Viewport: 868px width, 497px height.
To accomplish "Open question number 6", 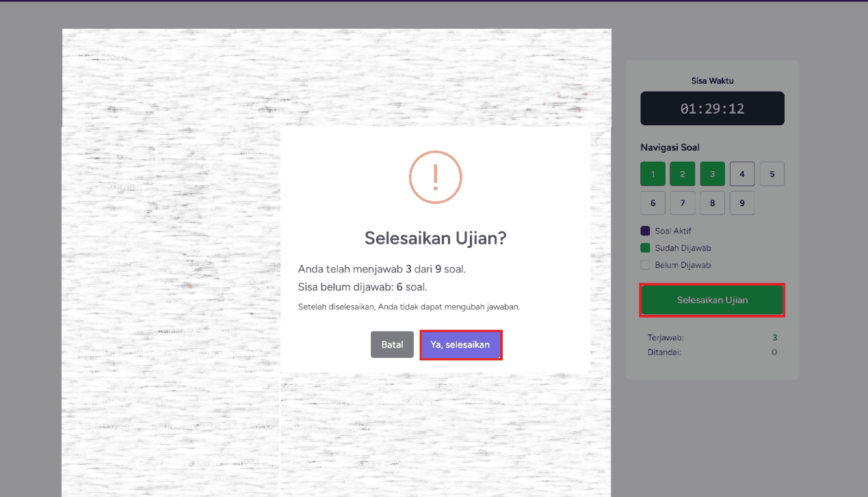I will point(653,203).
